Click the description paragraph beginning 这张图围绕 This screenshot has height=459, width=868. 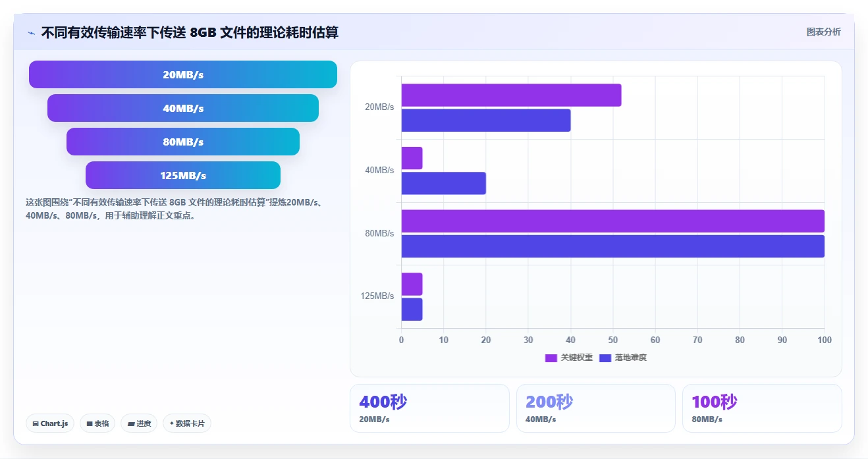[x=174, y=209]
